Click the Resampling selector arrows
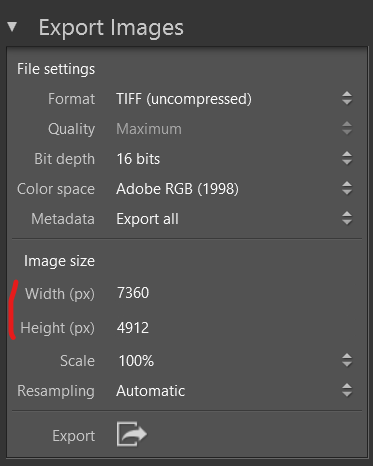 click(347, 390)
